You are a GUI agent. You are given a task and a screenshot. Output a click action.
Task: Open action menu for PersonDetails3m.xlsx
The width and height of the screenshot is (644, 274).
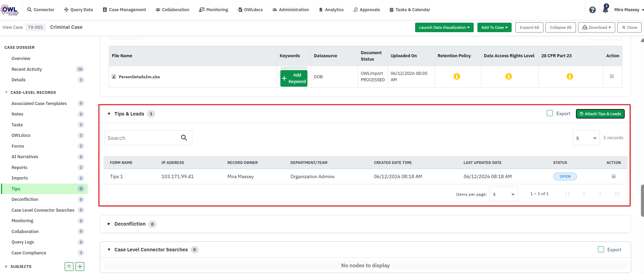[612, 77]
